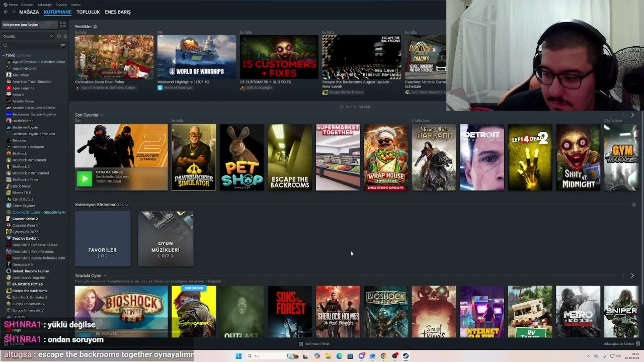Go to the MAĞAZA tab

pyautogui.click(x=29, y=12)
